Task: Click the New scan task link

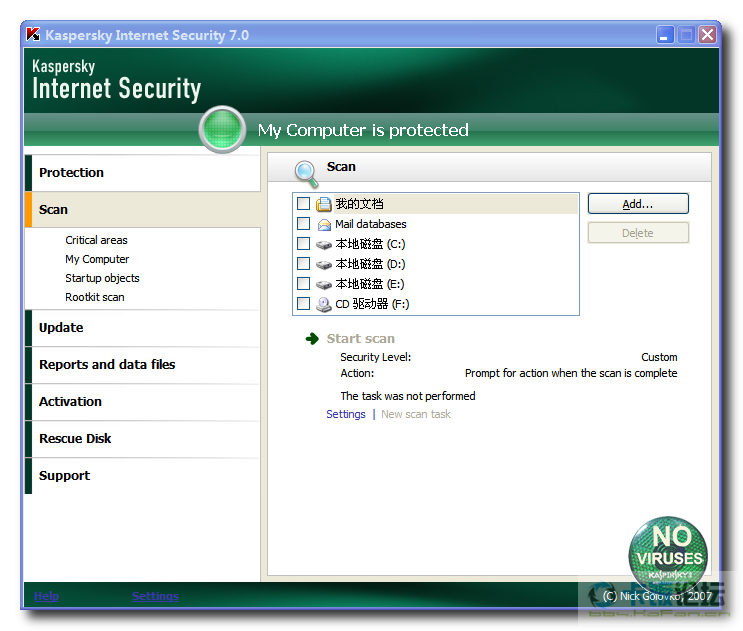Action: (416, 415)
